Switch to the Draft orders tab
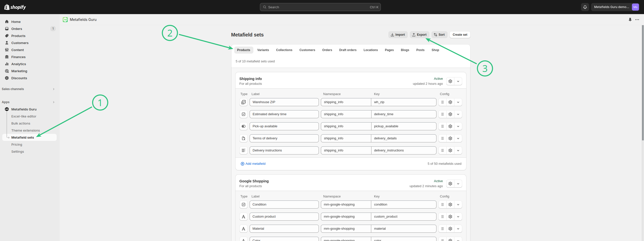 348,50
